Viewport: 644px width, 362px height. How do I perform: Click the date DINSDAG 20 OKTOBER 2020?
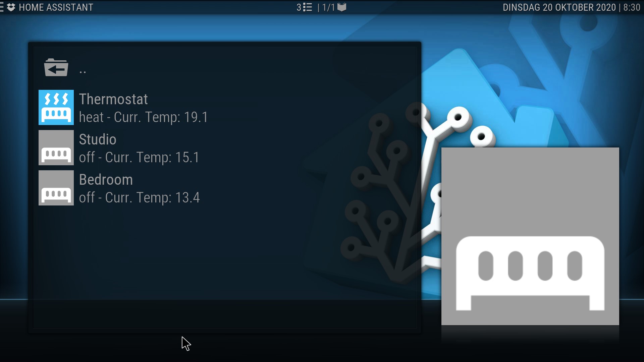pos(559,7)
